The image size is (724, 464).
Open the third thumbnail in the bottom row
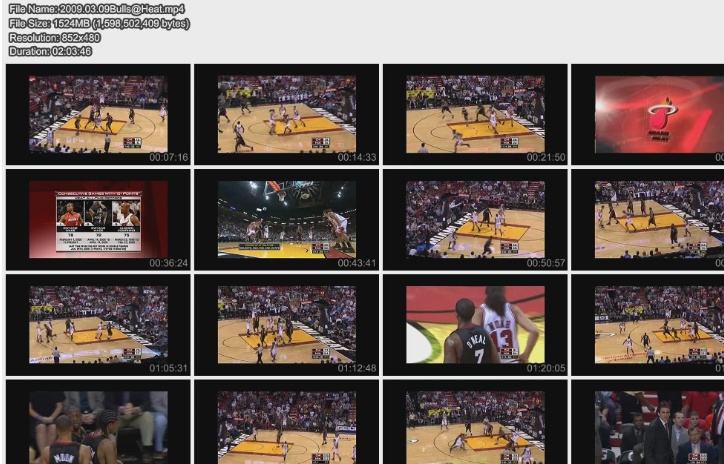click(475, 426)
